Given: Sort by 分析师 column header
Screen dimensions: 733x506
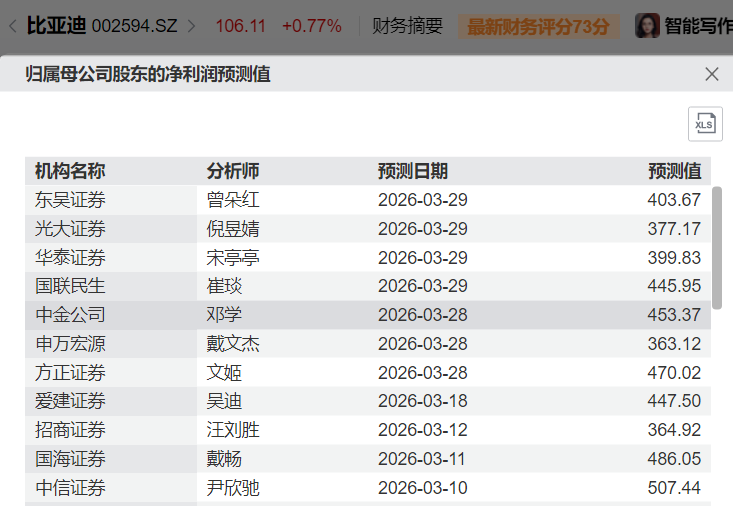Looking at the screenshot, I should click(x=233, y=171).
